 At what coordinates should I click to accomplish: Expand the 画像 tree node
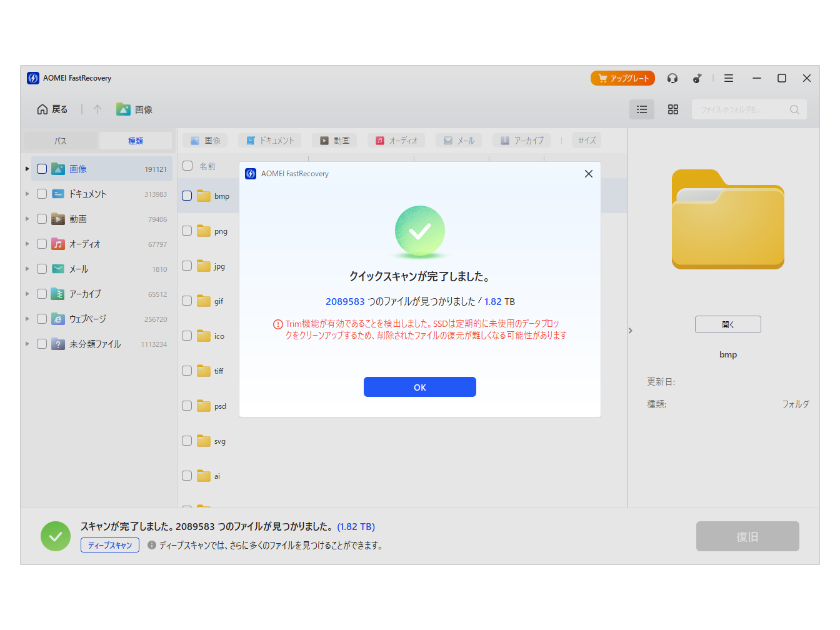point(27,169)
